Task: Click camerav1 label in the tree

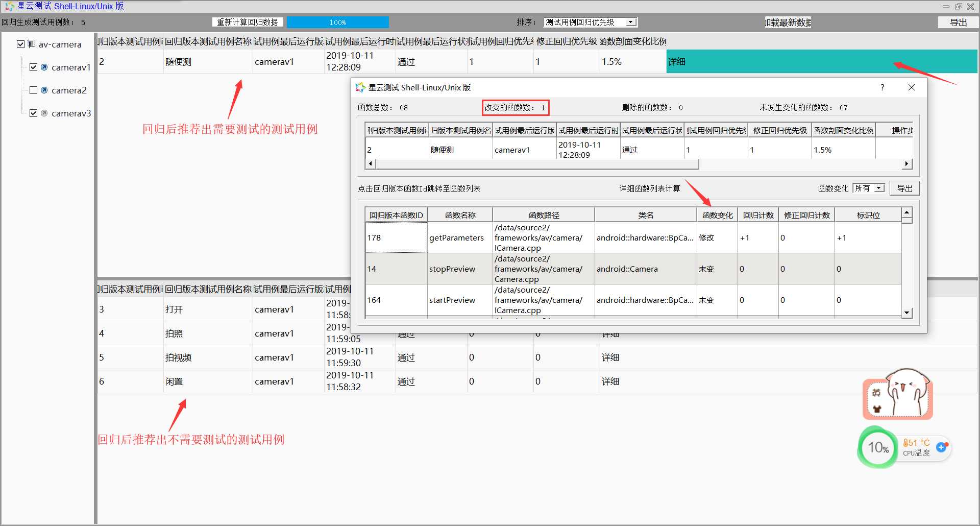Action: [x=71, y=67]
